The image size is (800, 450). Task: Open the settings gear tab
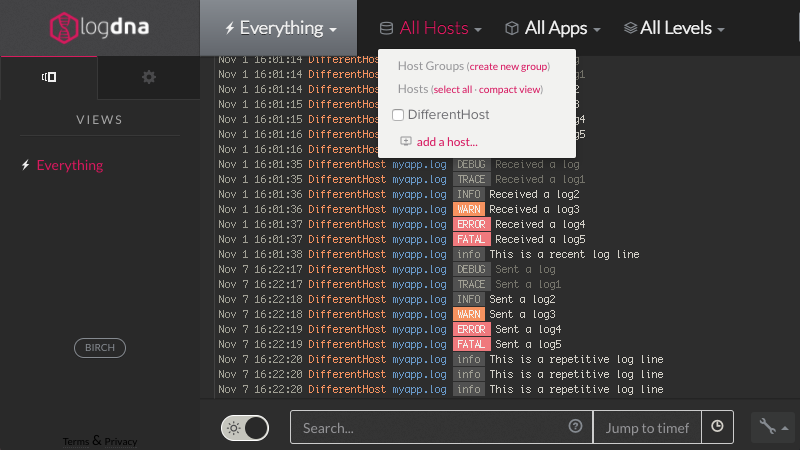148,77
